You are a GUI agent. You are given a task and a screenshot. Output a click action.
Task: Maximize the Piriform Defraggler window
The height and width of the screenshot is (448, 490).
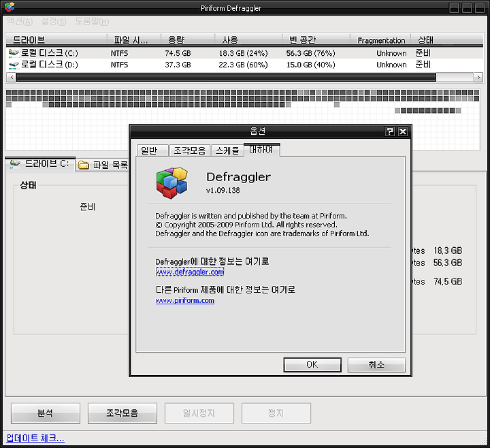pyautogui.click(x=467, y=7)
